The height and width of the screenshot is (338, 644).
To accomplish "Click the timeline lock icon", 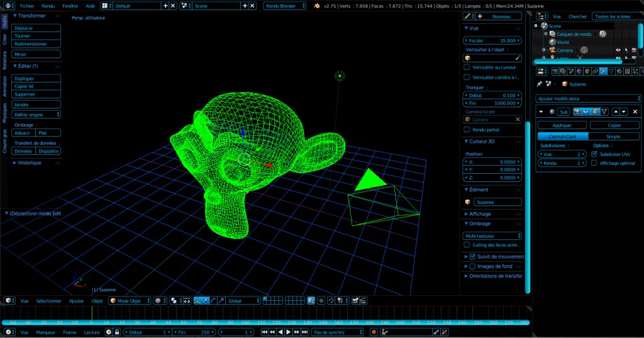I will pyautogui.click(x=117, y=332).
